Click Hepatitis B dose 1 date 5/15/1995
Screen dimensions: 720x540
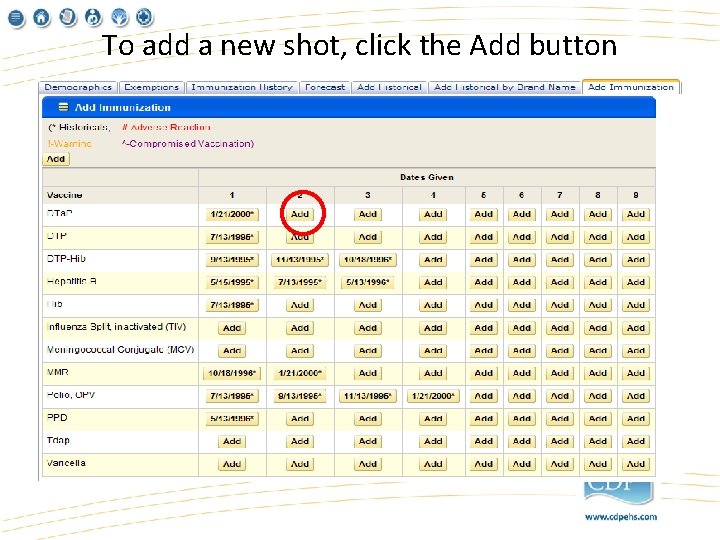pyautogui.click(x=232, y=282)
